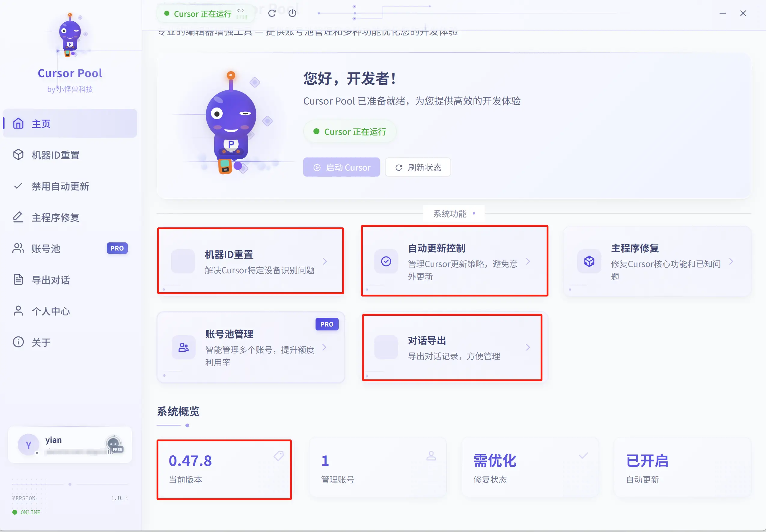Click the 您好，开发者！ greeting heading
766x532 pixels.
[349, 79]
